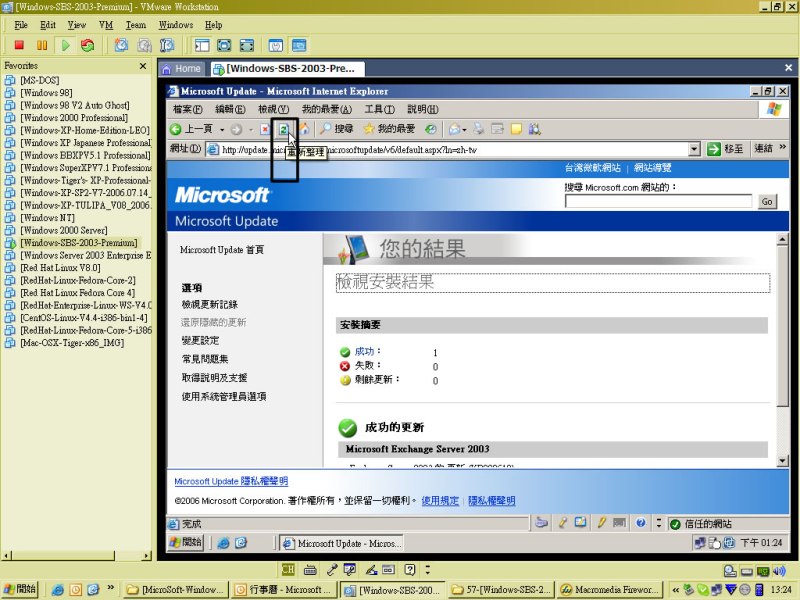
Task: Open the VMware File menu
Action: coord(21,25)
